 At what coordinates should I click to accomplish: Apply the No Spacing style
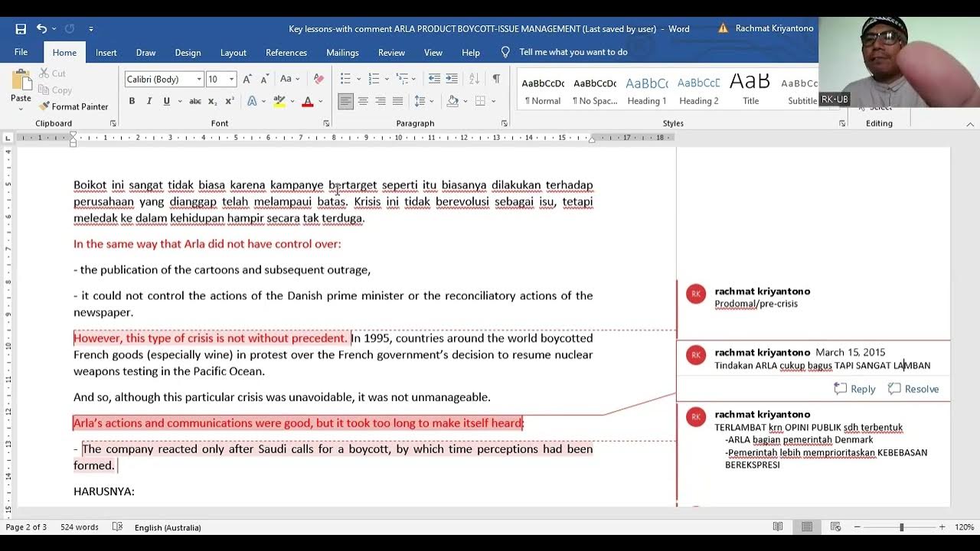tap(595, 89)
